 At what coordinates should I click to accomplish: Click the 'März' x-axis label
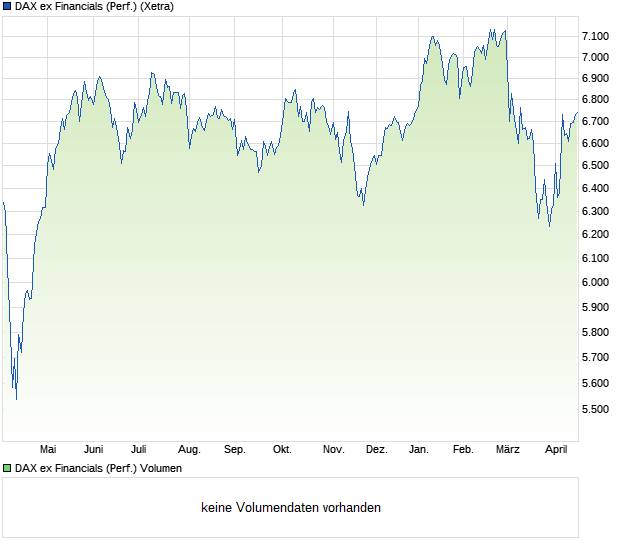(507, 450)
